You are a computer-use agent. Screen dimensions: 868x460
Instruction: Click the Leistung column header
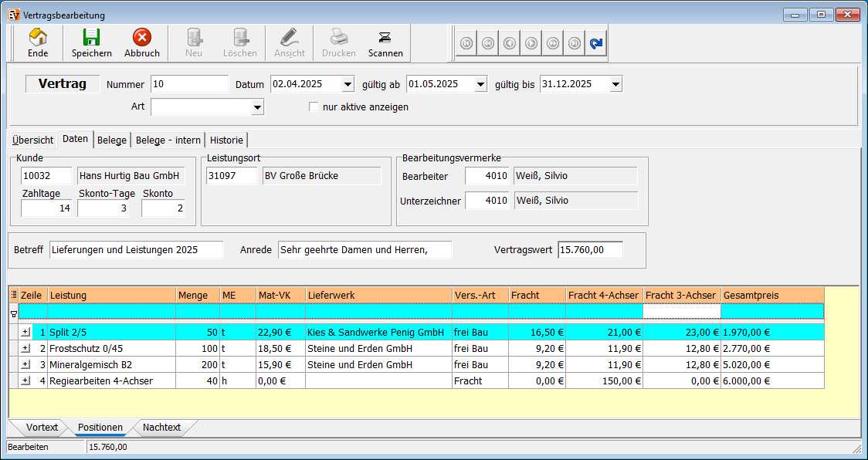pos(111,295)
